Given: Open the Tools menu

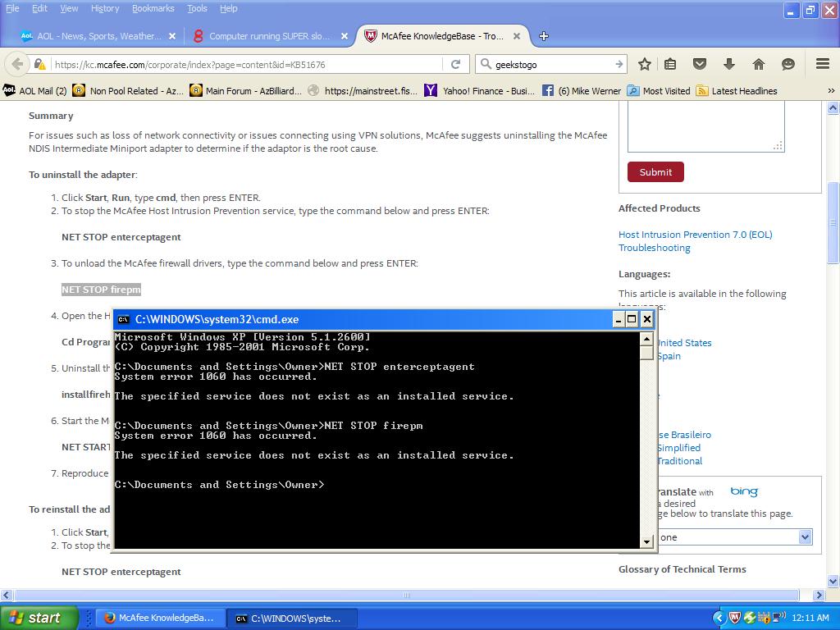Looking at the screenshot, I should click(x=197, y=8).
